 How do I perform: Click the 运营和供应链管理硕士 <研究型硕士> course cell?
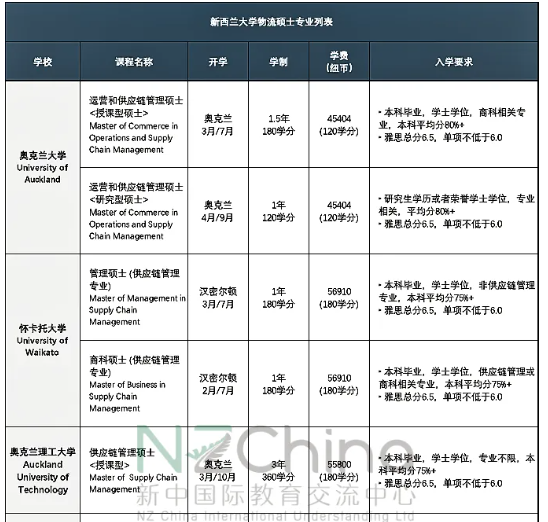click(x=134, y=211)
